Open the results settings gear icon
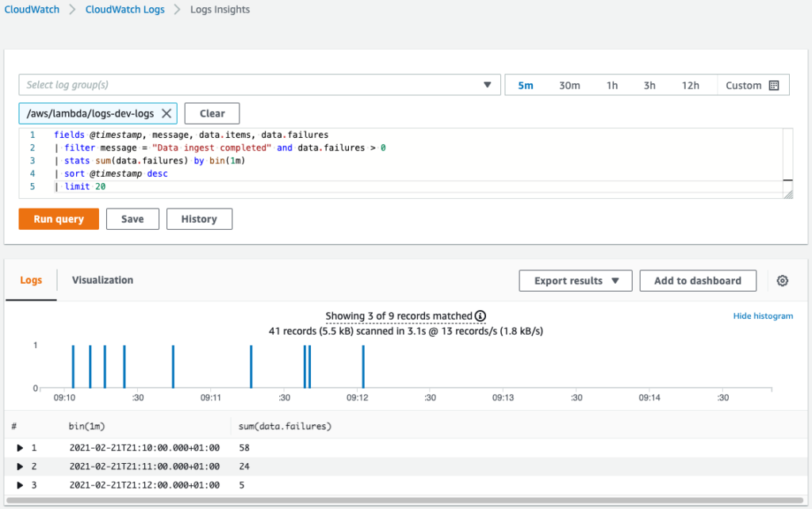 coord(783,281)
